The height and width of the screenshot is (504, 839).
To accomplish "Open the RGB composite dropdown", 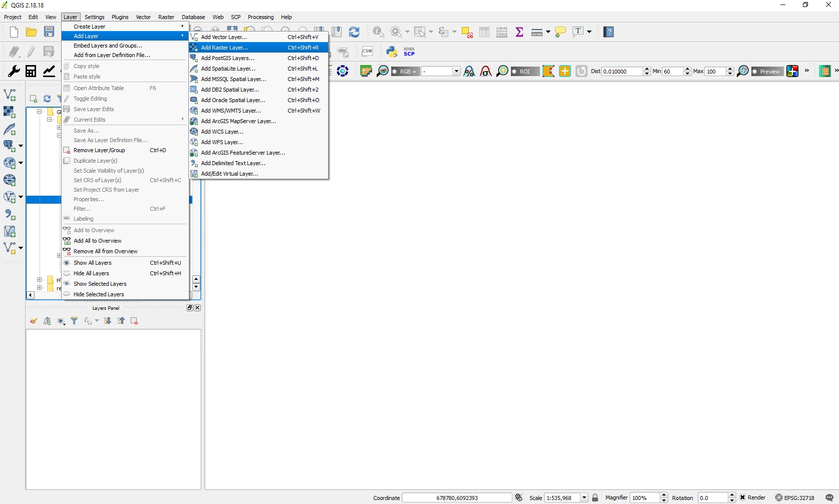I will (456, 72).
